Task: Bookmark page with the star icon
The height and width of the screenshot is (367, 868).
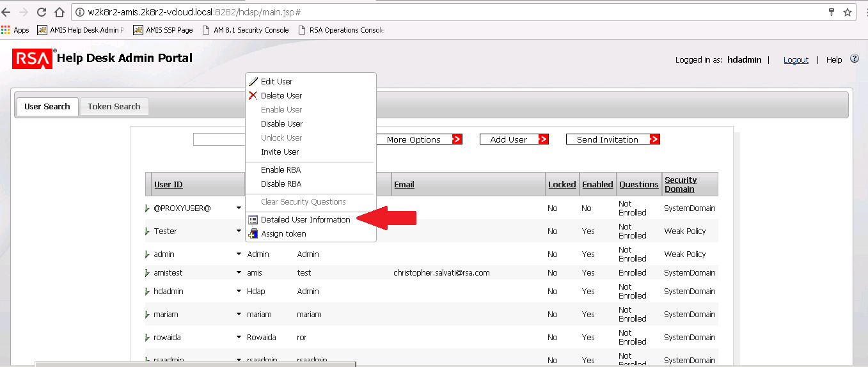Action: point(848,12)
